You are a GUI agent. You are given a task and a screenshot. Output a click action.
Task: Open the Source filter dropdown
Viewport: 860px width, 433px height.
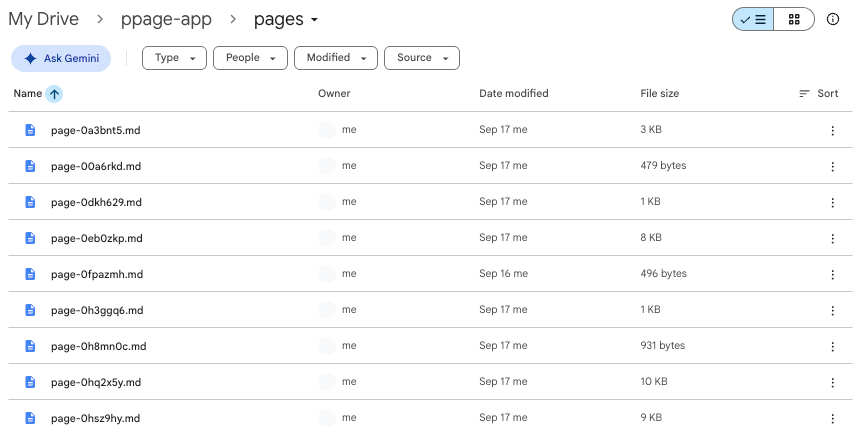[422, 58]
